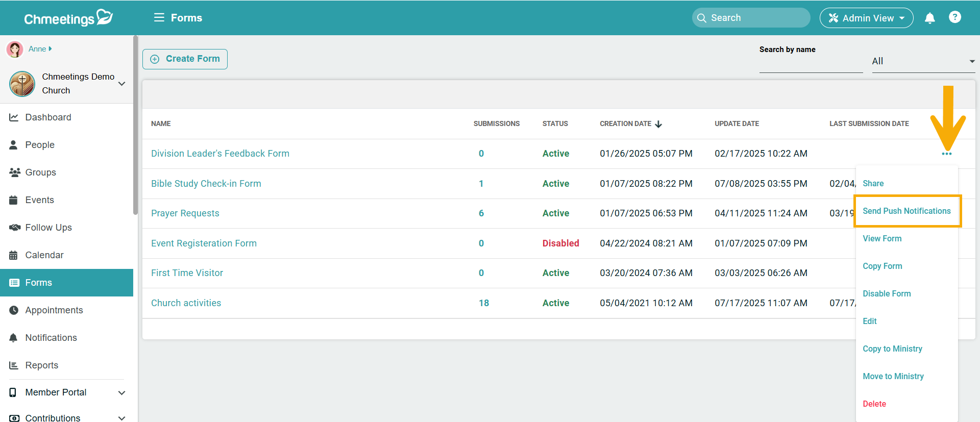Viewport: 980px width, 422px height.
Task: Open the All status filter dropdown
Action: click(923, 61)
